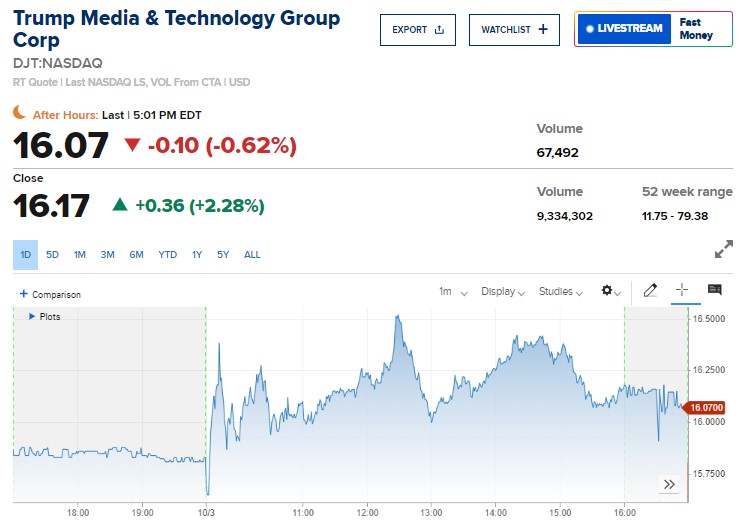Show the ALL time range
The image size is (748, 528).
tap(252, 255)
